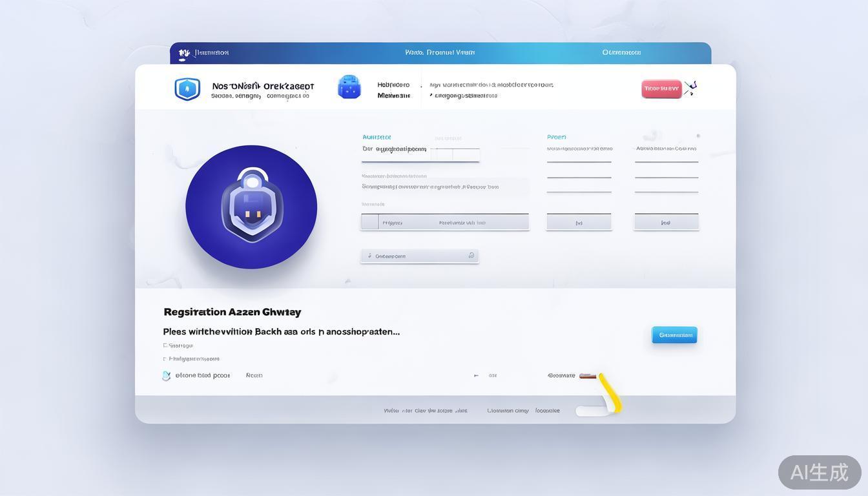Click the refresh icon inside the small search field
This screenshot has width=868, height=496.
pos(471,256)
